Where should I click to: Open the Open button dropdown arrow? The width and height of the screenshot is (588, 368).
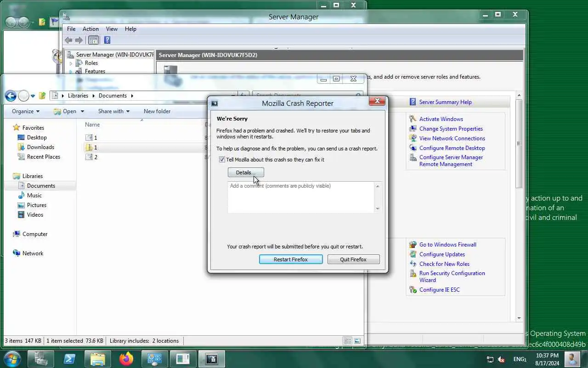(83, 111)
